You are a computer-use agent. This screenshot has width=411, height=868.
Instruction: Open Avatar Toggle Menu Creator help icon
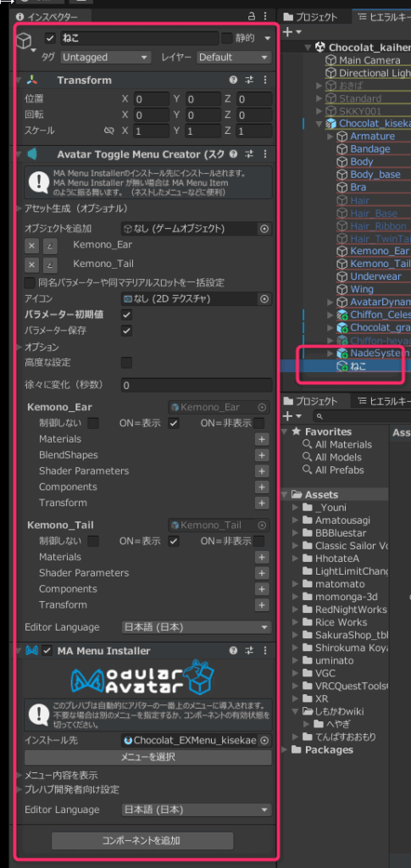pyautogui.click(x=233, y=154)
